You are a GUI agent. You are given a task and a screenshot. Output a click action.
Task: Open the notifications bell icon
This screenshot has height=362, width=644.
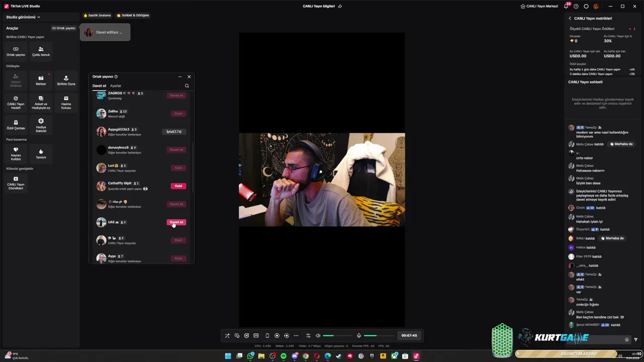click(x=566, y=6)
